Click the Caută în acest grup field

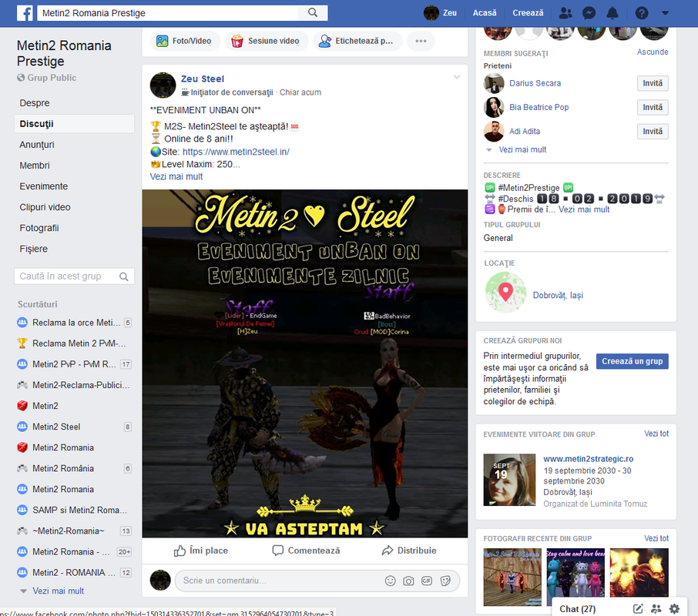pos(66,276)
